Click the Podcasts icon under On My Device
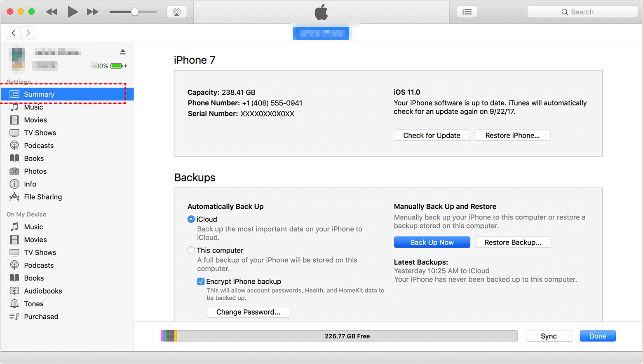The image size is (643, 364). (x=14, y=265)
